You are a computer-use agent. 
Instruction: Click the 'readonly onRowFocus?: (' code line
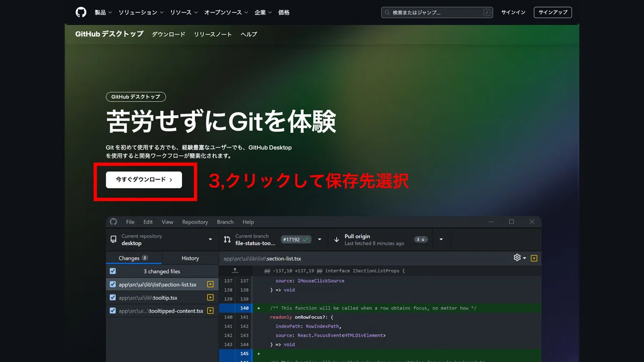tap(302, 317)
